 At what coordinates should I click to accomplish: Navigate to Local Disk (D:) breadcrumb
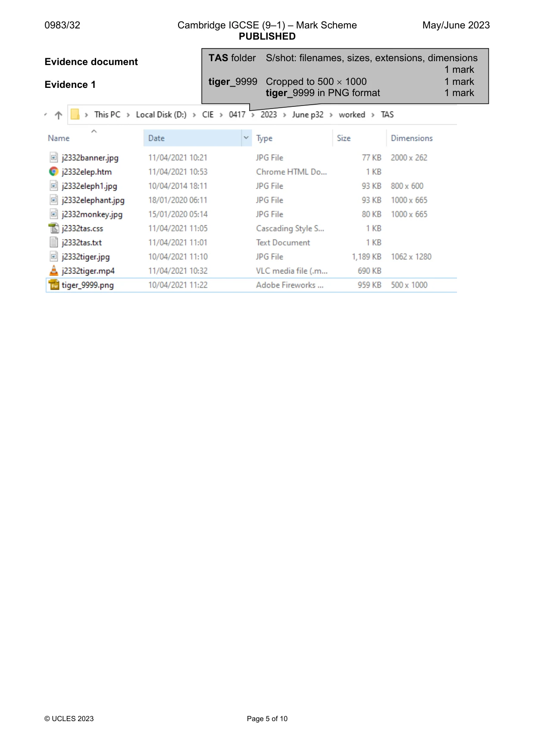click(x=161, y=115)
